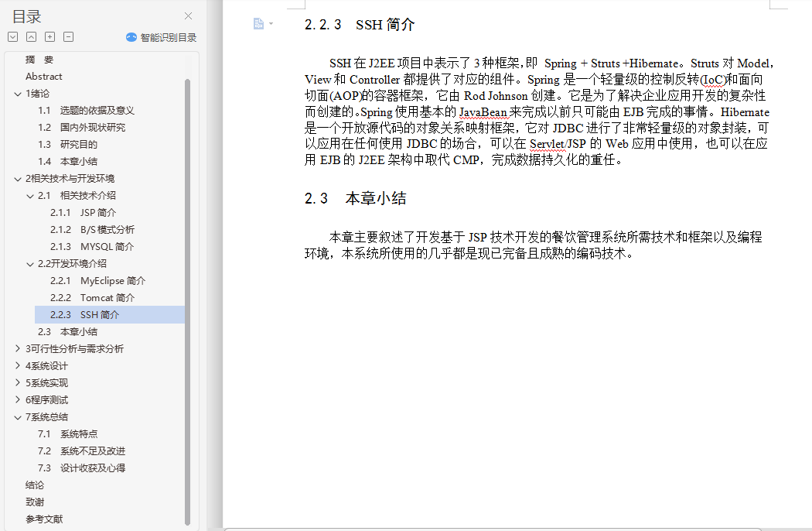Collapse the 2相关技术与开发环境 chapter

click(x=18, y=179)
